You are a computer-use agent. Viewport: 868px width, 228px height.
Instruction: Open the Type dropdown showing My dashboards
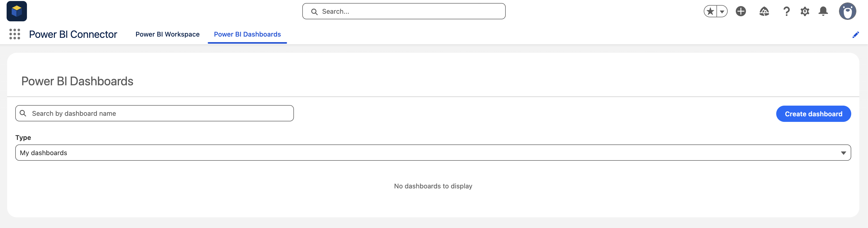pos(433,153)
